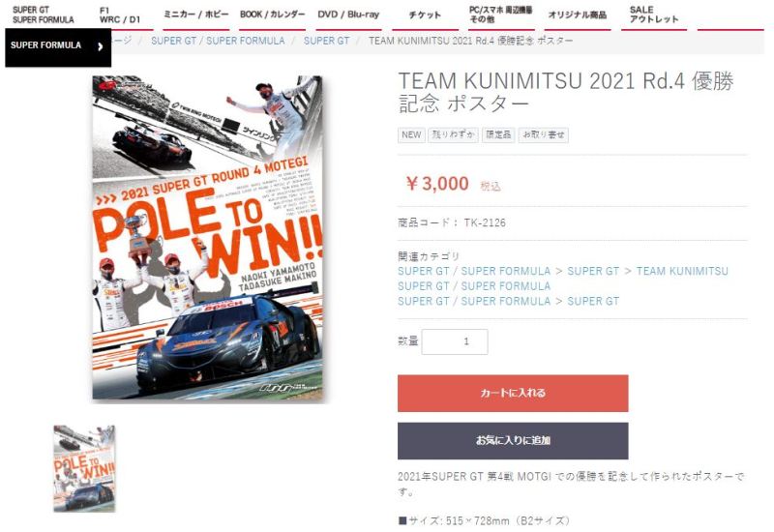Click the NEW tag label

click(x=411, y=134)
